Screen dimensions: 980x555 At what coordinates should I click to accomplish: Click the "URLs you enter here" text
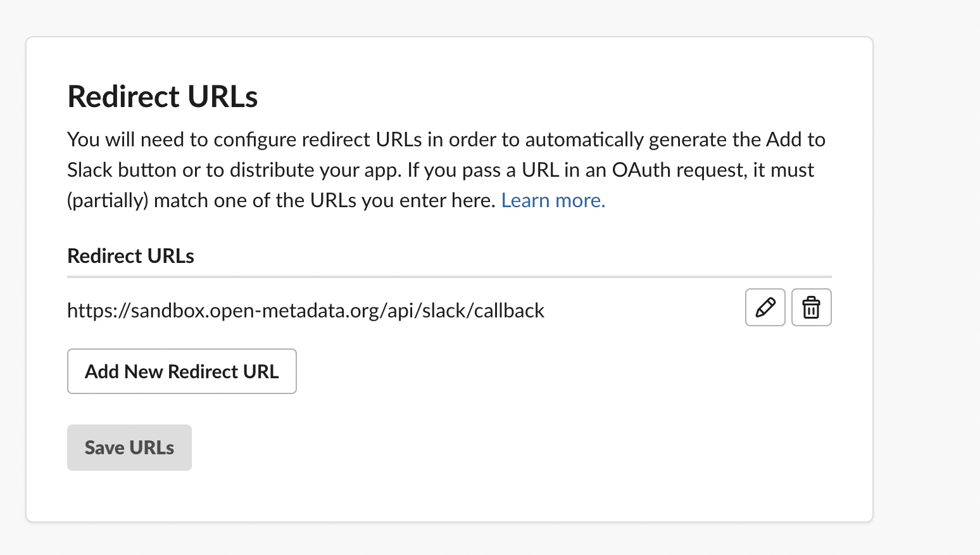click(x=402, y=201)
